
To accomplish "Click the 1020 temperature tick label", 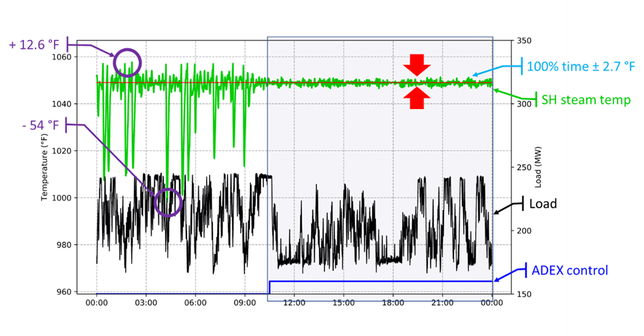I will [61, 151].
